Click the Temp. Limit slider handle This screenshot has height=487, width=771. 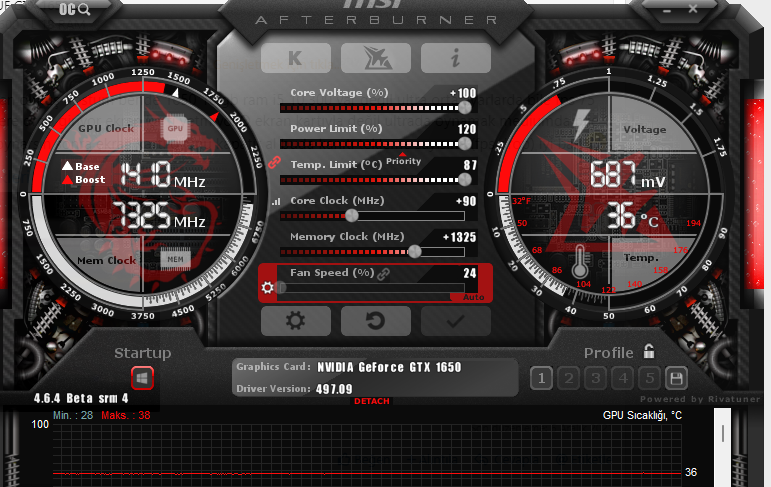[x=464, y=180]
